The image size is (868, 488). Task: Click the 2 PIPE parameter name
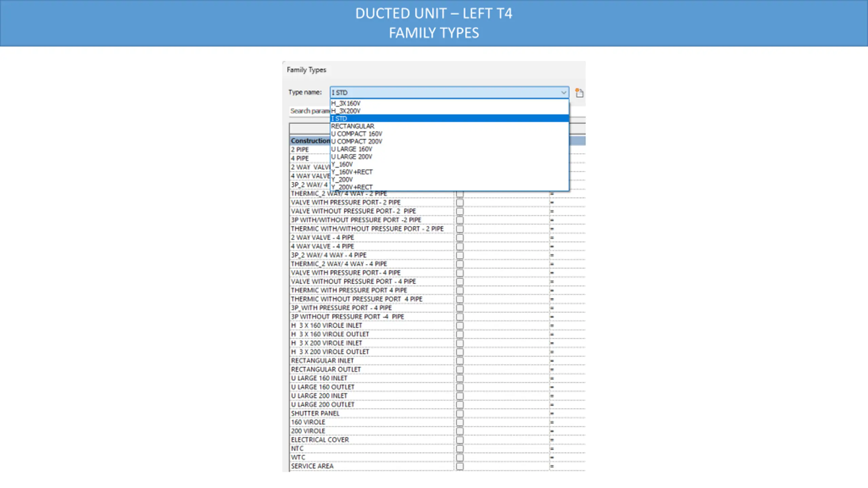point(300,149)
